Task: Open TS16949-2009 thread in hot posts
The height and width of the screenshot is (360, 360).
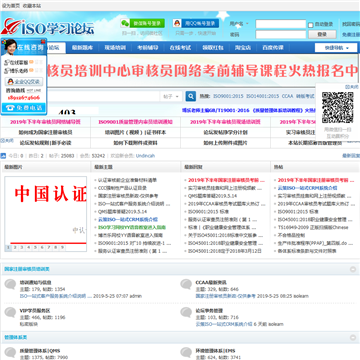Action: click(x=313, y=227)
